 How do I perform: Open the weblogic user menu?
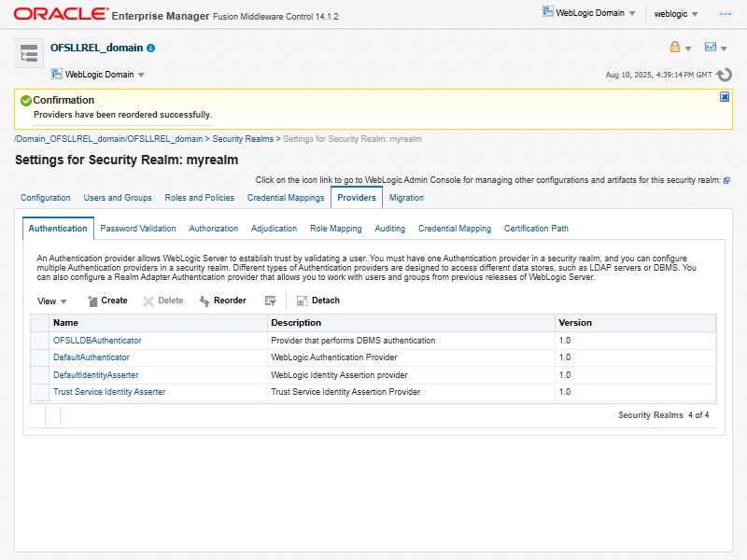(675, 14)
